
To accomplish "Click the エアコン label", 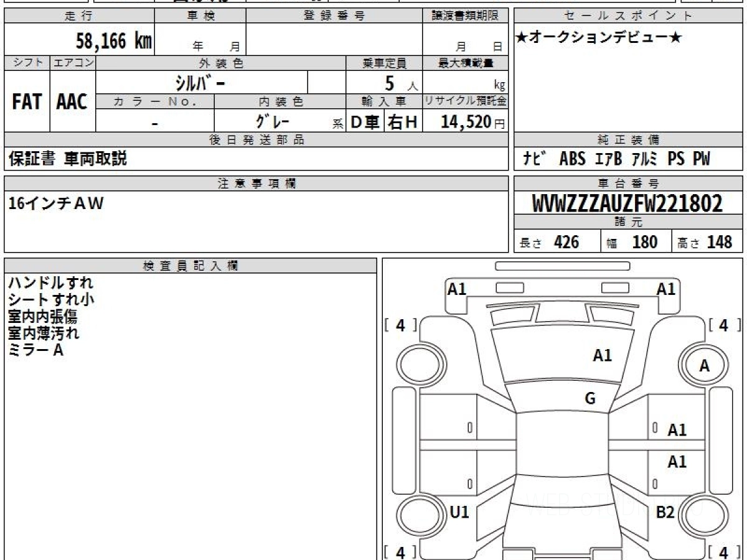I will [x=73, y=63].
